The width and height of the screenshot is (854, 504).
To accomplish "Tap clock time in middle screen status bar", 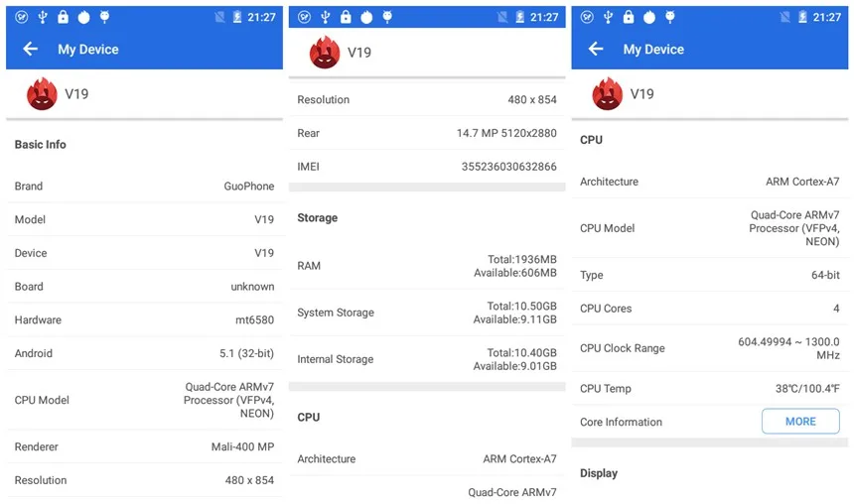I will pos(544,18).
